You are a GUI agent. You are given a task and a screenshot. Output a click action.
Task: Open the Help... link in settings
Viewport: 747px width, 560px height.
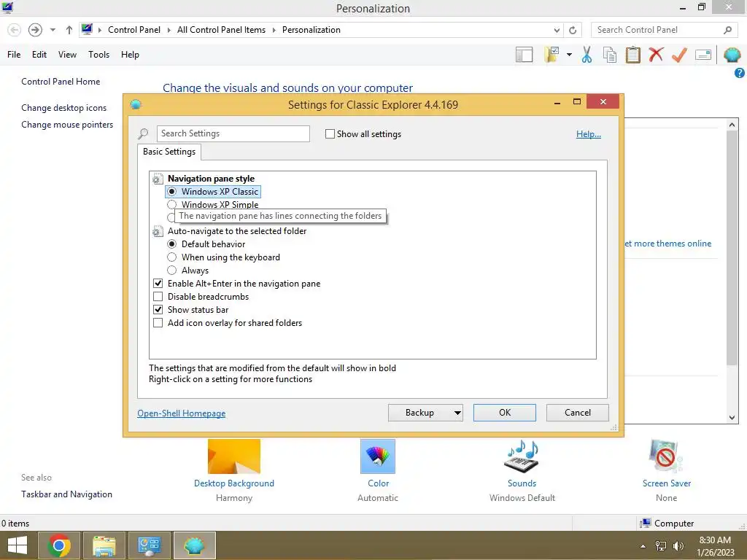click(x=589, y=134)
